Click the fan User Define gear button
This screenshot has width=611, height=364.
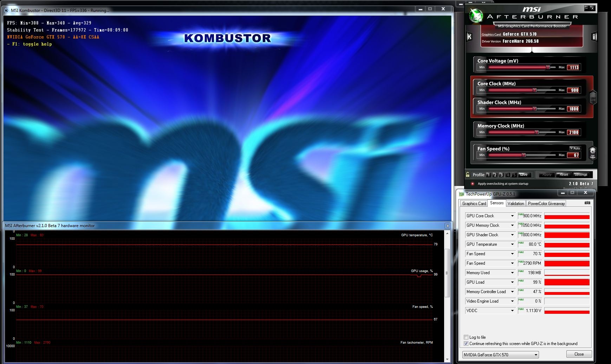[x=592, y=153]
